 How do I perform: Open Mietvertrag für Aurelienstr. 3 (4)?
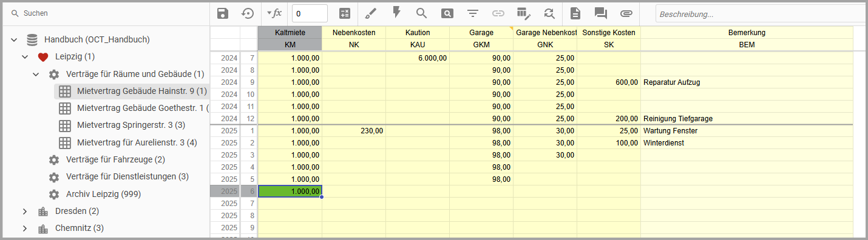(x=137, y=143)
